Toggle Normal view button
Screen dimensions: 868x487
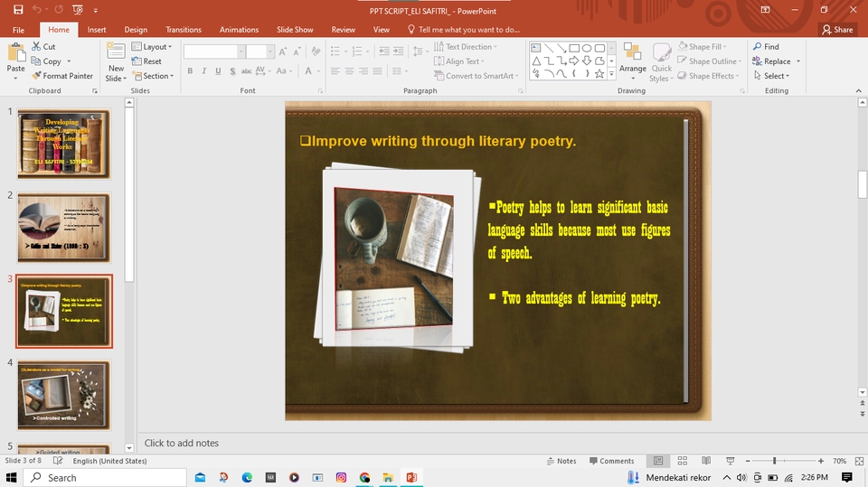coord(659,461)
